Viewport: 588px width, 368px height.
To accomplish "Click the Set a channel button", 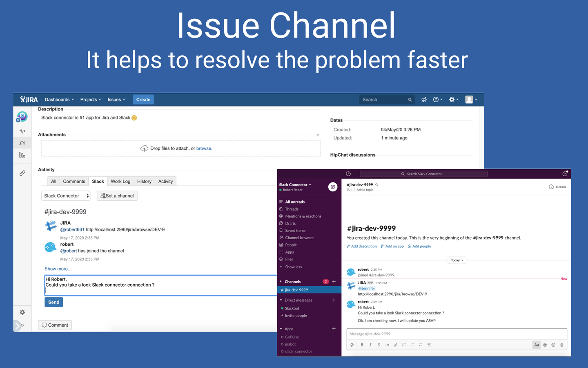I will tap(117, 196).
